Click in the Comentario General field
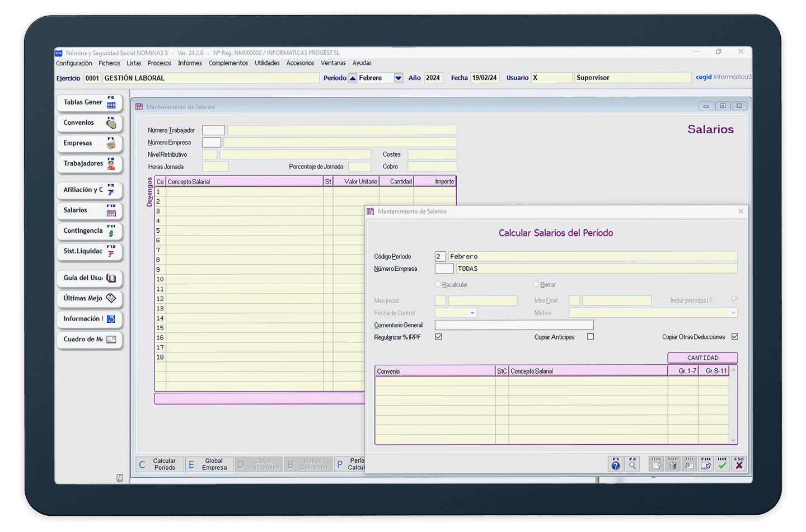806x532 pixels. [514, 325]
